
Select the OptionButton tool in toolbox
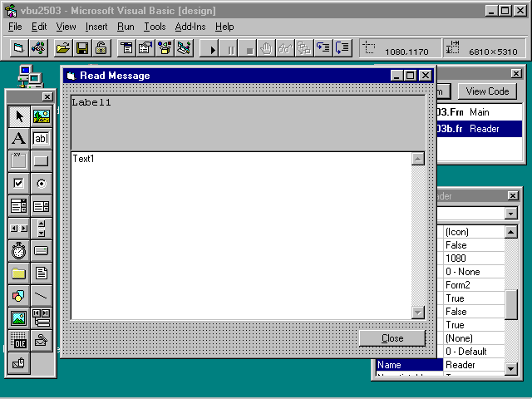pos(41,183)
